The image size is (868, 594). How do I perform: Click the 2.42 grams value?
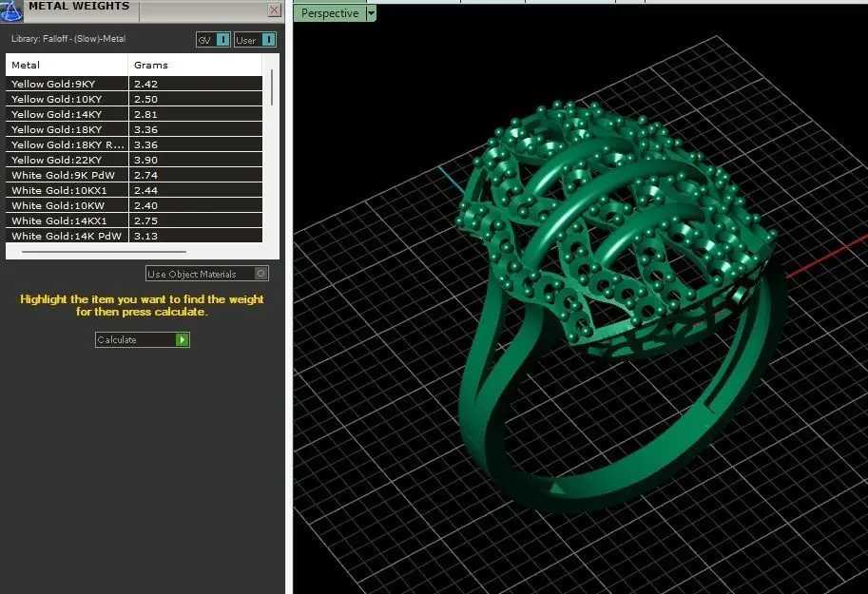pos(146,85)
